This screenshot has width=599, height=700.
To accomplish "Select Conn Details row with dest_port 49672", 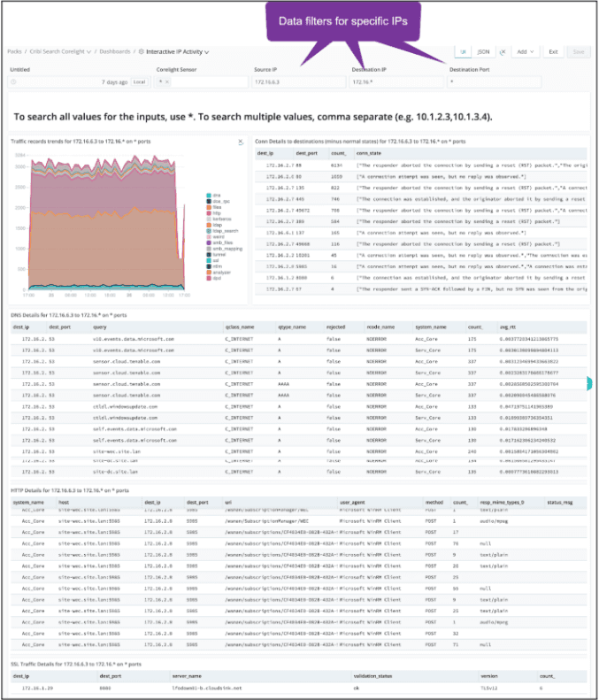I will click(x=421, y=211).
